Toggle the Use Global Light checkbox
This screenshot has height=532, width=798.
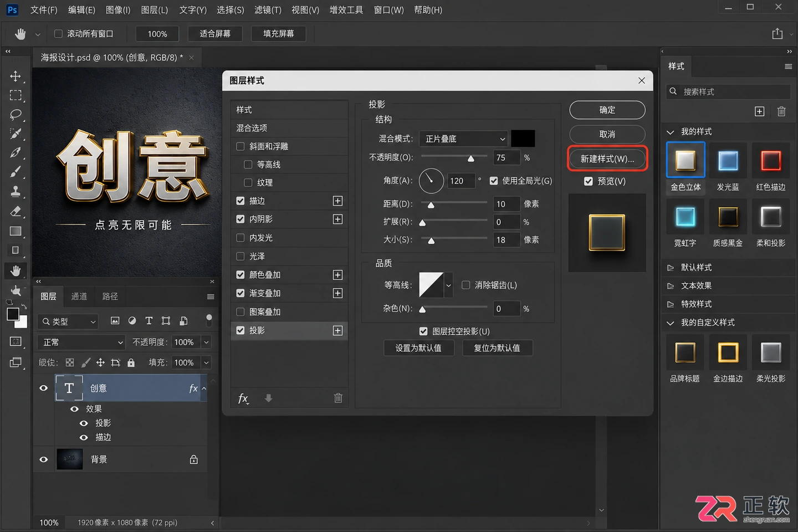494,181
